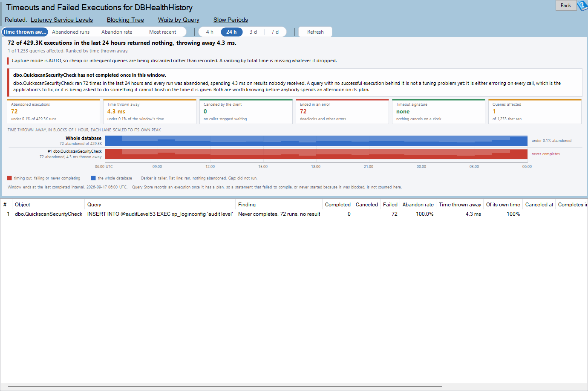
Task: Select the Queries affected card
Action: click(x=535, y=112)
